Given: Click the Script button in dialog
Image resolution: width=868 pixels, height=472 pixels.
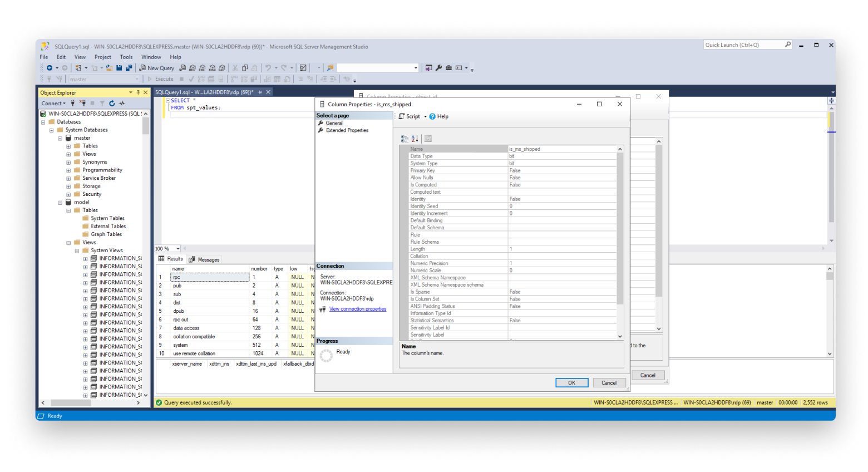Looking at the screenshot, I should click(410, 116).
